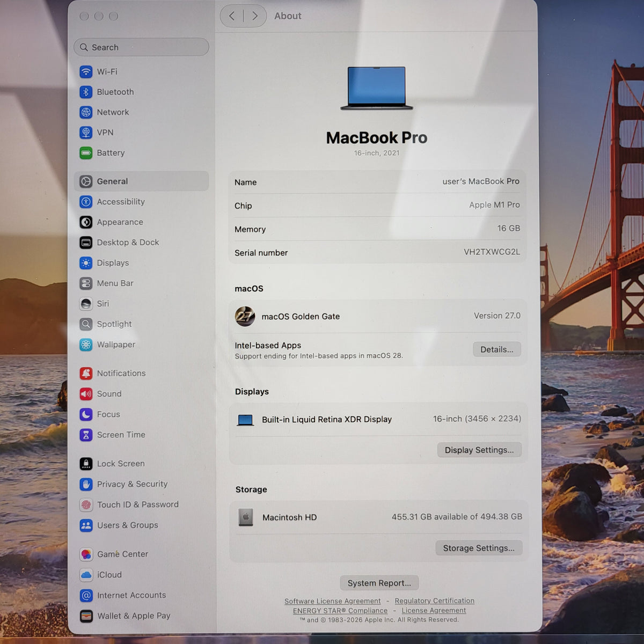Select Focus moon icon
The width and height of the screenshot is (644, 644).
(86, 414)
